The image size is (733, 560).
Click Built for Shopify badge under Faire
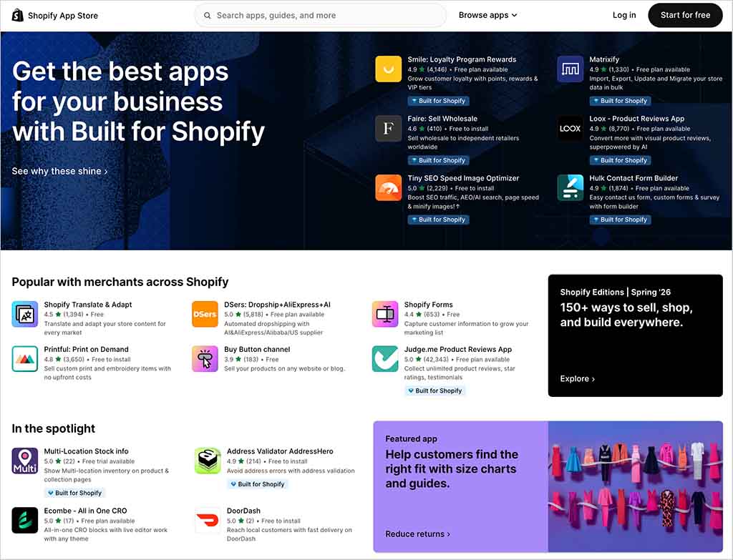pyautogui.click(x=438, y=160)
